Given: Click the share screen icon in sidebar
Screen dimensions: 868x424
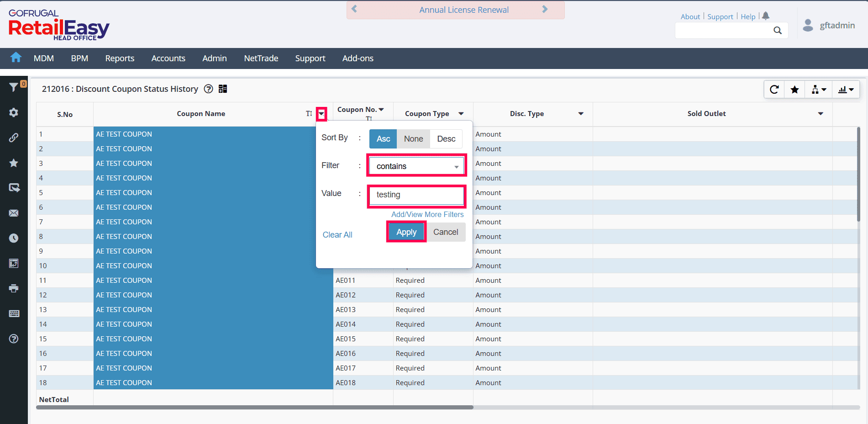Looking at the screenshot, I should pos(14,188).
